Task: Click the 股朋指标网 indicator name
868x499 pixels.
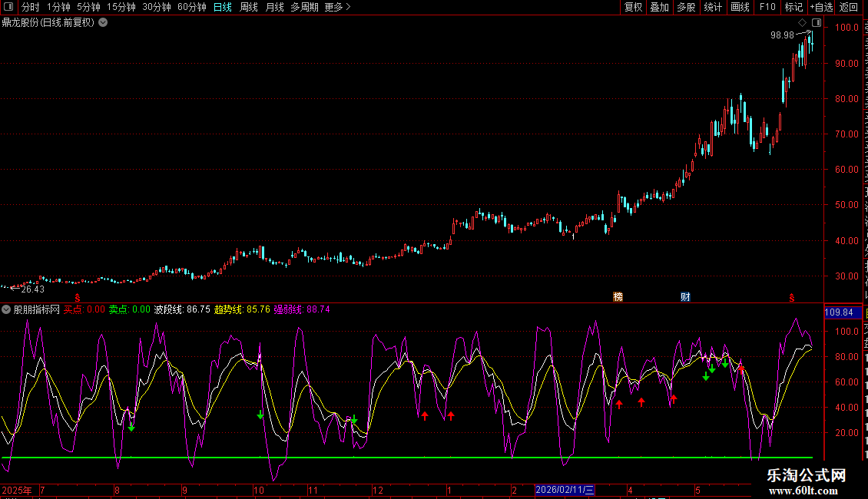Action: tap(37, 309)
